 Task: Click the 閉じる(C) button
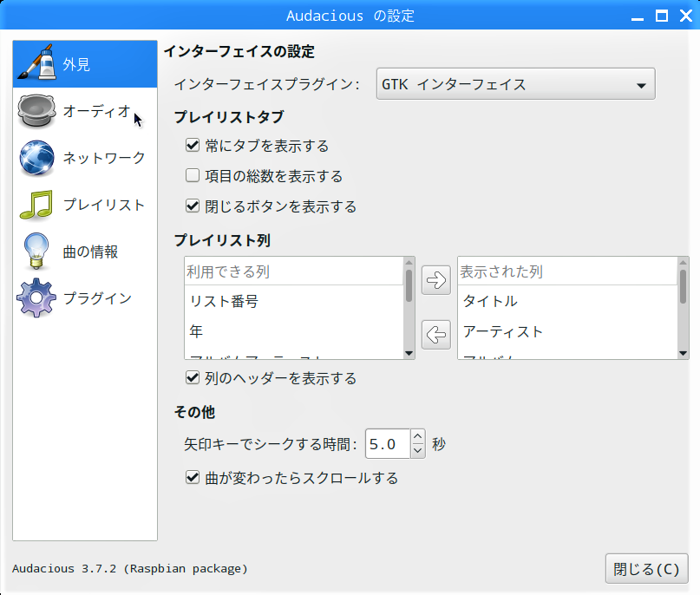pyautogui.click(x=646, y=569)
